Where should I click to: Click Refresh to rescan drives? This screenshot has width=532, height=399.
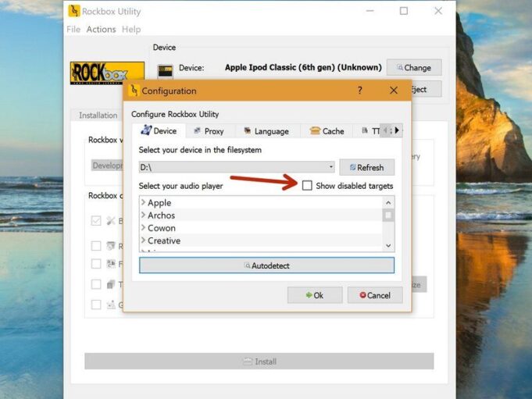point(366,167)
